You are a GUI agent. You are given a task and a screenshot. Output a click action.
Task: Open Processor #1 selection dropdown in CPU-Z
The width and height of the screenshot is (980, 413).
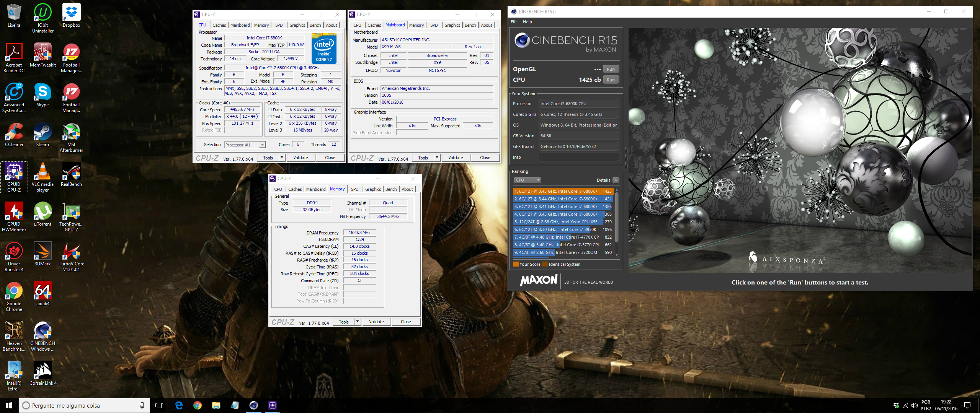point(245,145)
